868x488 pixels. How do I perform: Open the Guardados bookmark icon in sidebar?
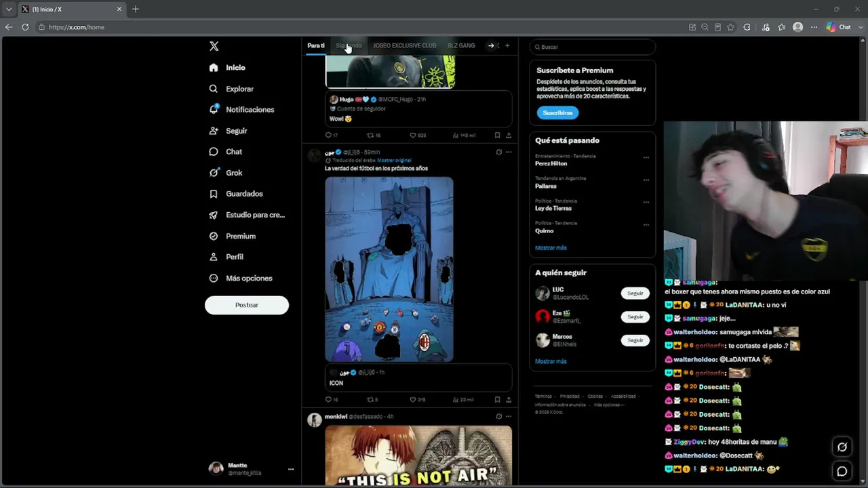(214, 194)
